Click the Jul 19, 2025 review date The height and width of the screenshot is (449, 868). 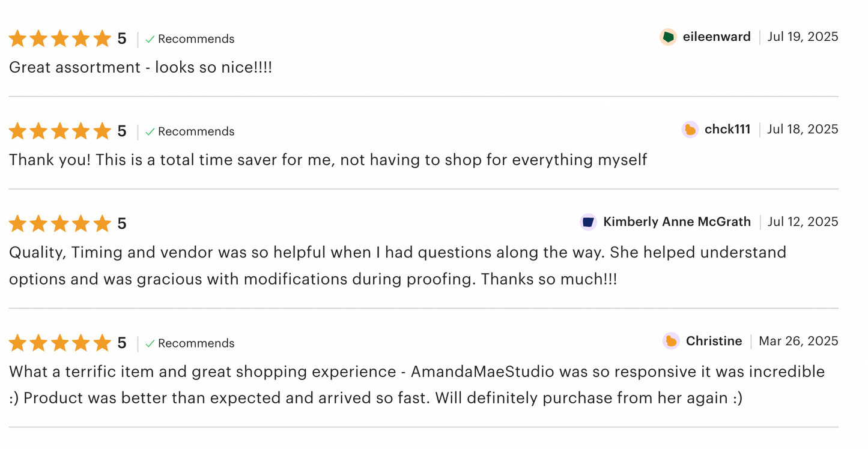click(x=803, y=37)
